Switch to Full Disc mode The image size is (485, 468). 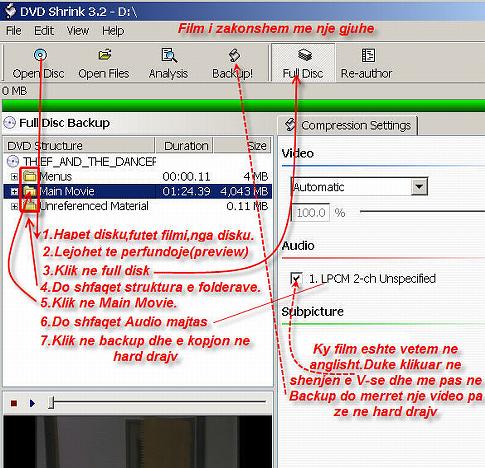[x=303, y=63]
